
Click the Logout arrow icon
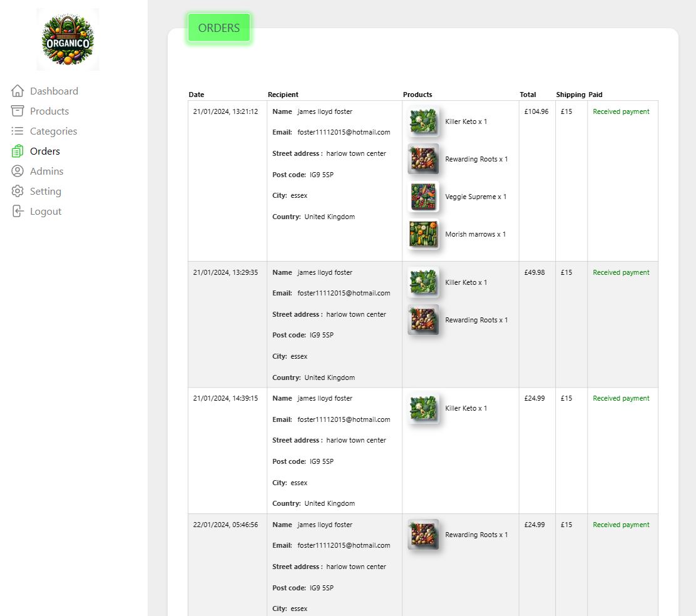pyautogui.click(x=18, y=211)
